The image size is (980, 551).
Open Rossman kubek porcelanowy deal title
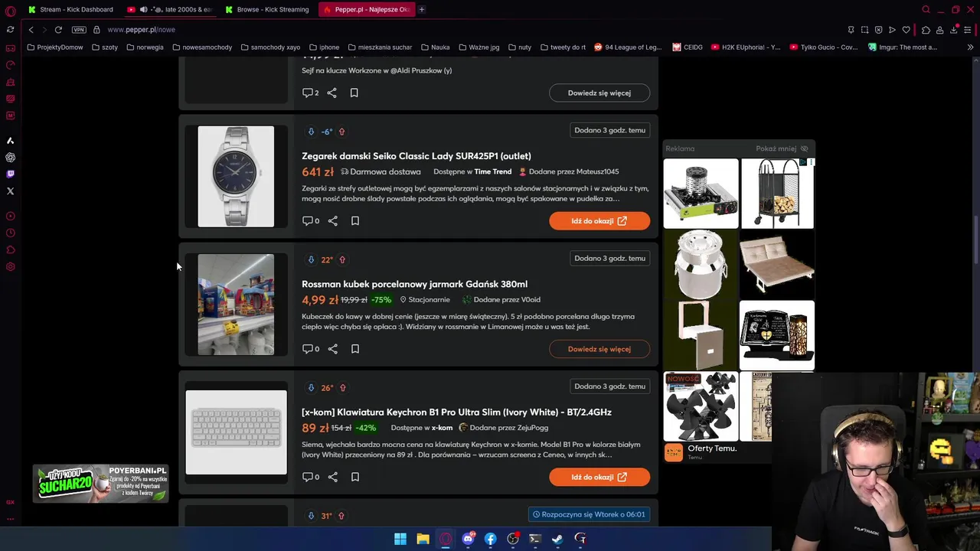(x=414, y=284)
